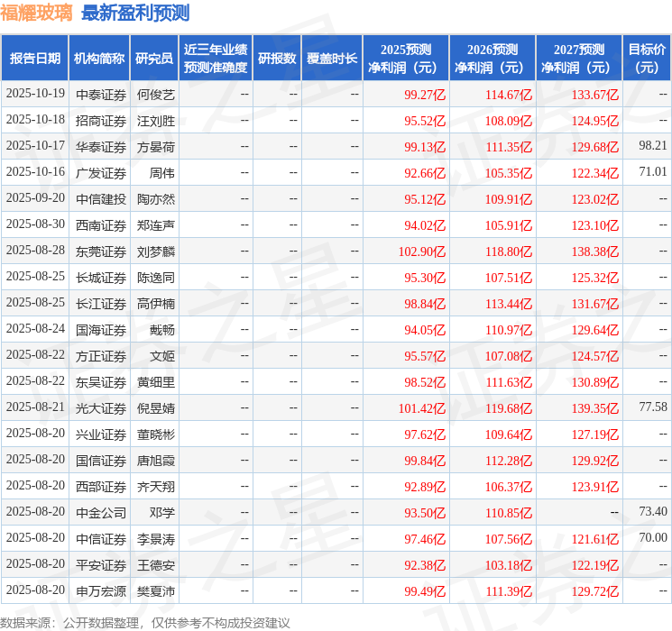Open the 中泰证券 institution cell

pos(101,94)
